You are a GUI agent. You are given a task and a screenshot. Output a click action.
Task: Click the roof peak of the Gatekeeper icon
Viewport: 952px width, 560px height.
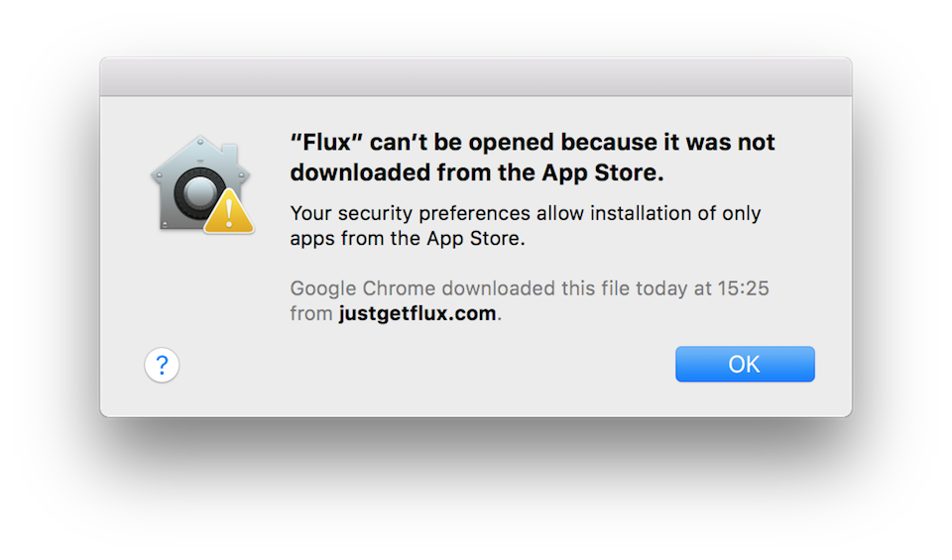(x=200, y=142)
